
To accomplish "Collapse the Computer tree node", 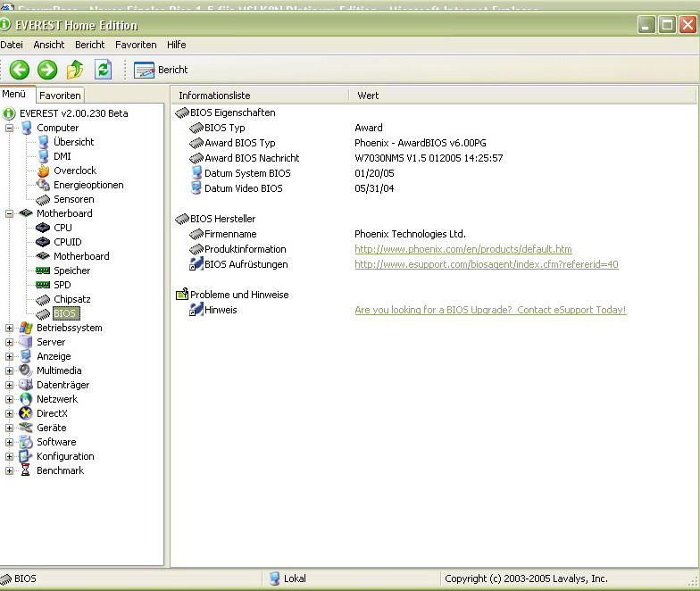I will point(9,129).
